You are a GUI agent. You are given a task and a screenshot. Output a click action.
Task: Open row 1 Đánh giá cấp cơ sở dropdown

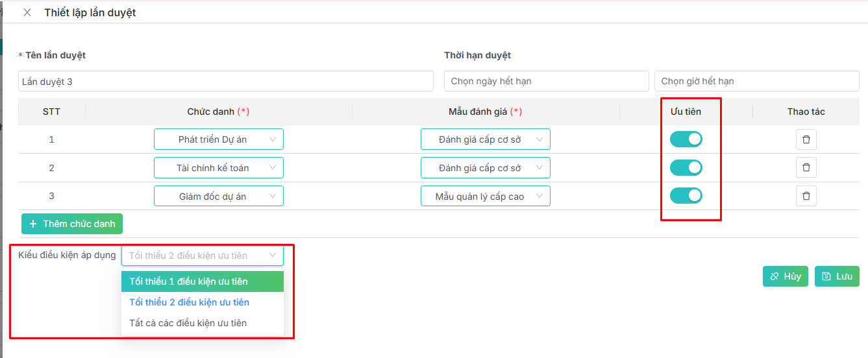pyautogui.click(x=485, y=139)
